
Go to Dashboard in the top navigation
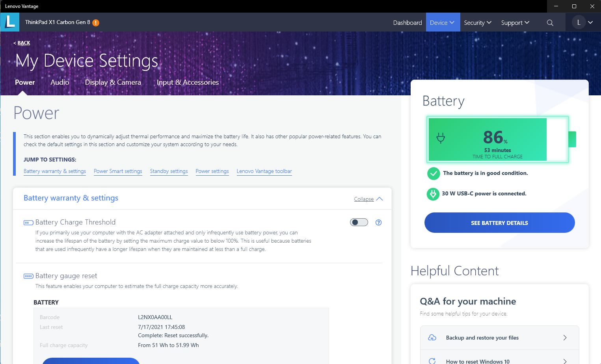click(407, 23)
